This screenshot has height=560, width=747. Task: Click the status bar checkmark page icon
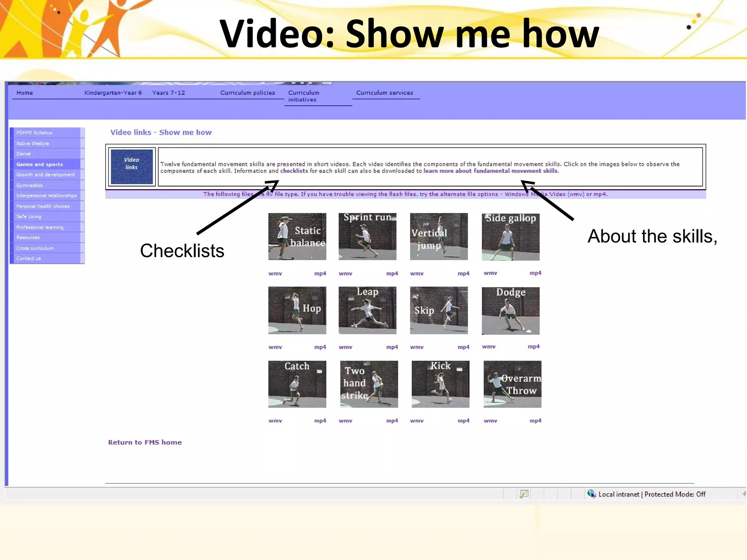point(524,494)
